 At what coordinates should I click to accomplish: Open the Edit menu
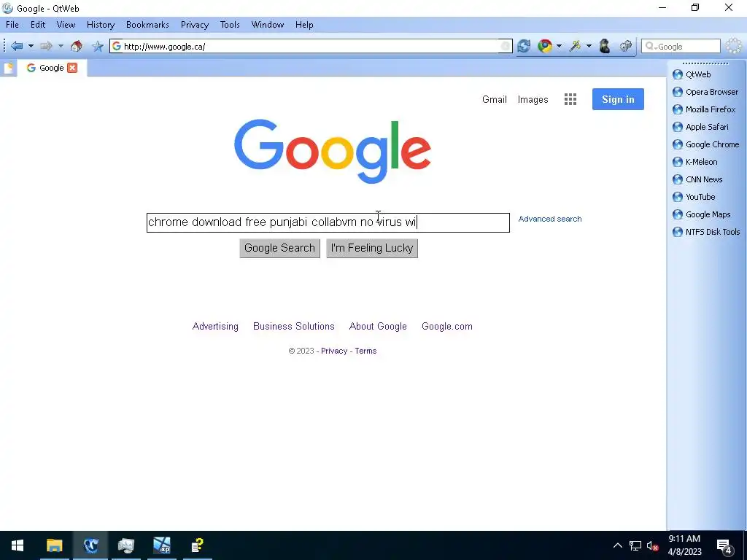[38, 25]
